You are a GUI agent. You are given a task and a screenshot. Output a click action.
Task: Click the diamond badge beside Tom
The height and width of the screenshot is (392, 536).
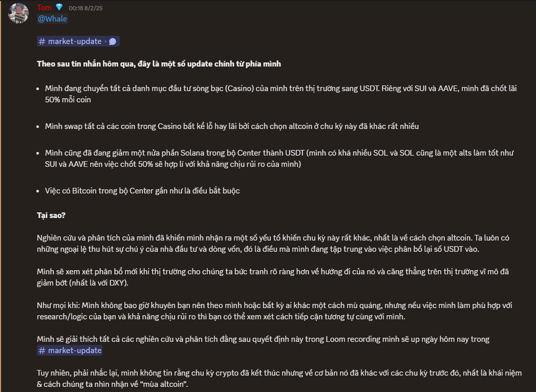pyautogui.click(x=59, y=7)
